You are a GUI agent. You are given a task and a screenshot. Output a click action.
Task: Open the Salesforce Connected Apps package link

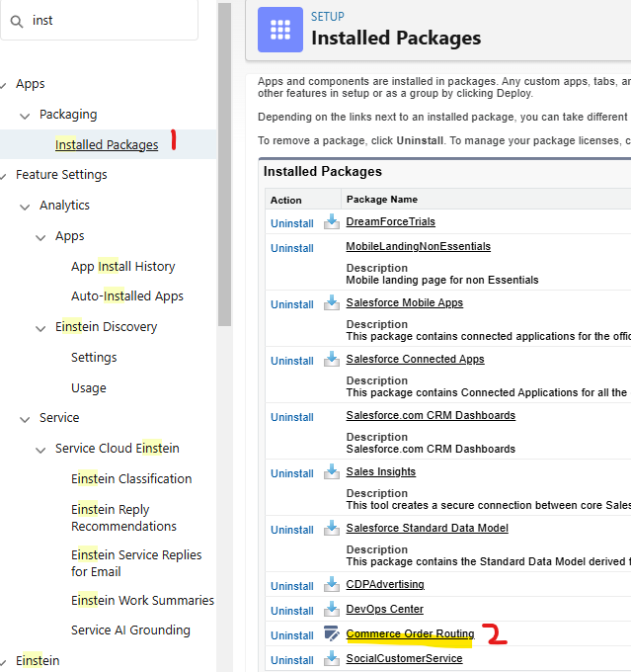pos(415,359)
